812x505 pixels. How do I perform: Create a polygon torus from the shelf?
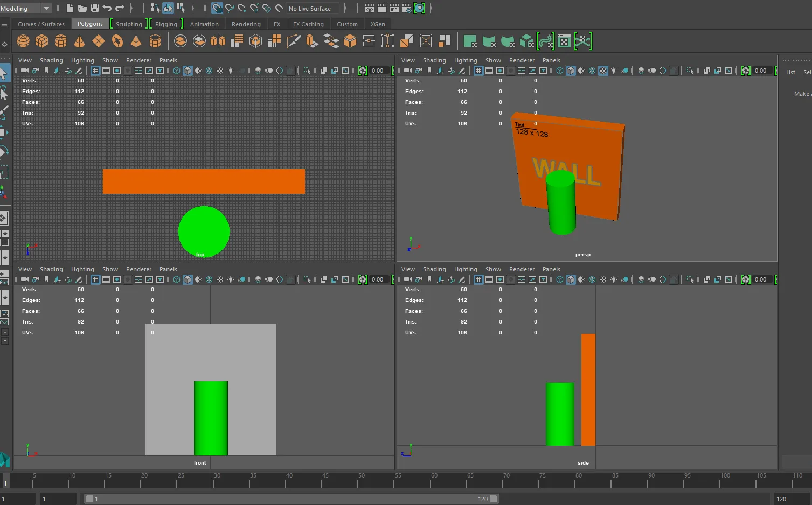click(x=117, y=41)
